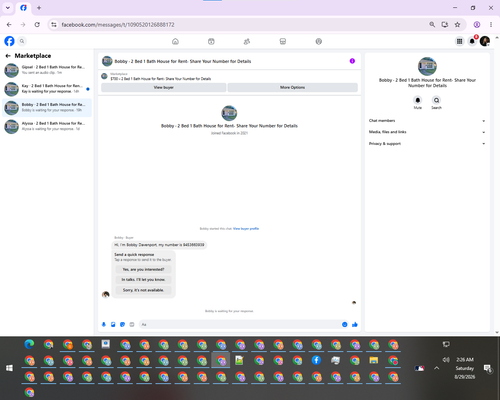Select Bobby's conversation in the list
500x400 pixels.
pyautogui.click(x=47, y=107)
